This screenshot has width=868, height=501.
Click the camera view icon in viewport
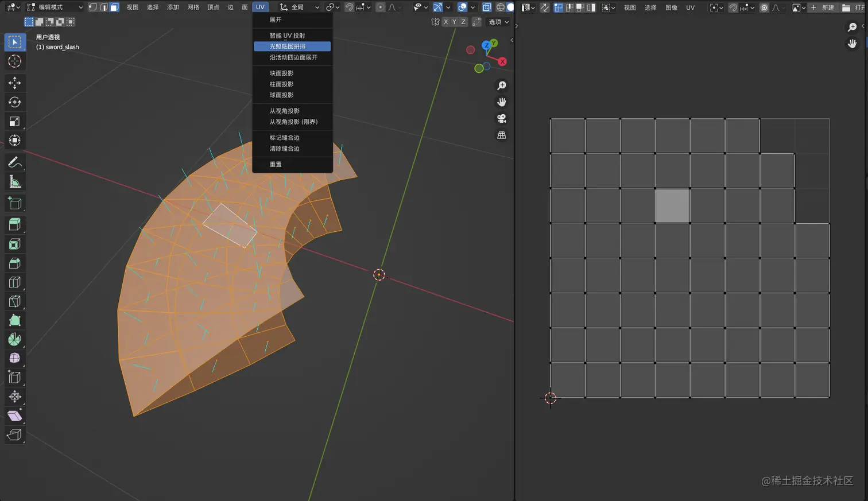coord(501,119)
